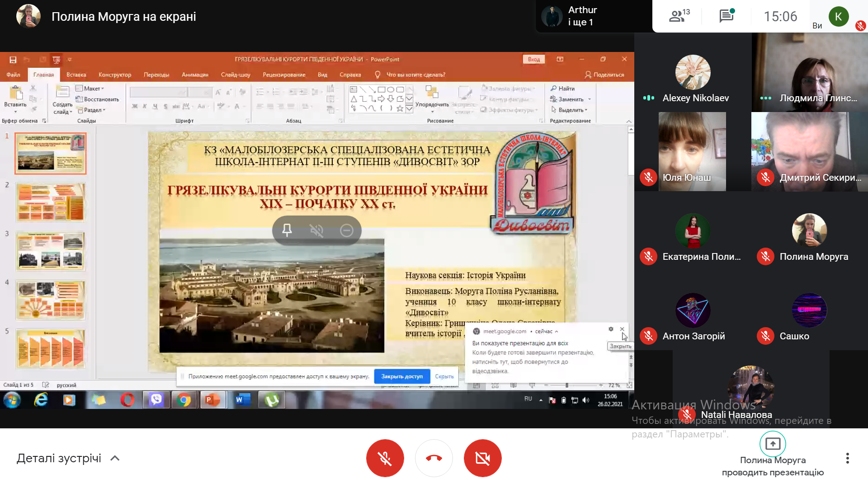
Task: Click presentation icon above Полина Моруга
Action: (x=773, y=444)
